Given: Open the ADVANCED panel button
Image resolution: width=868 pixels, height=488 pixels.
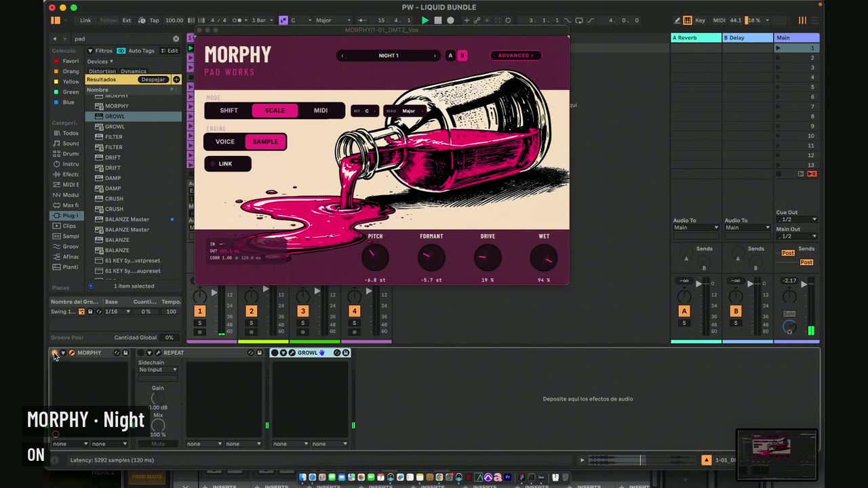Looking at the screenshot, I should [x=515, y=56].
